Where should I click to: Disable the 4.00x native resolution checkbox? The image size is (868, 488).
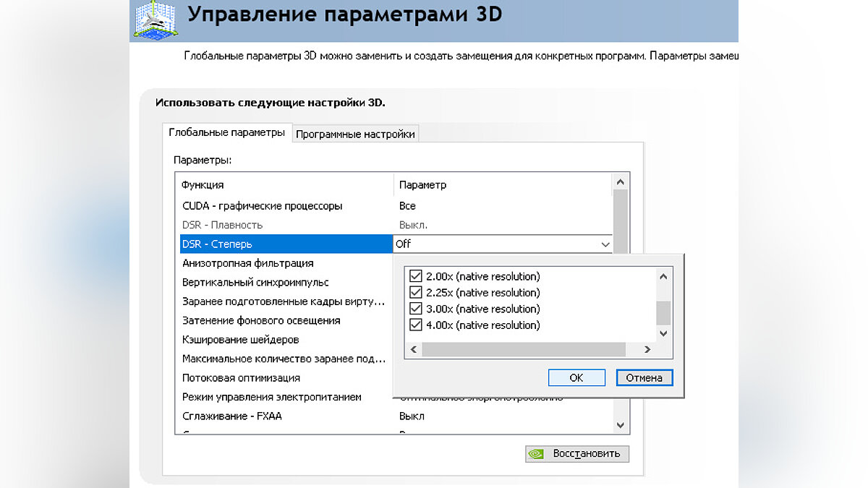[x=415, y=325]
